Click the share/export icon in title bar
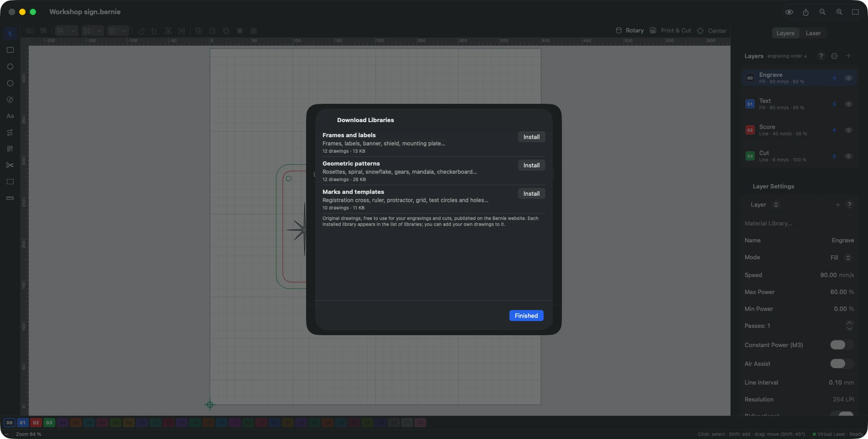This screenshot has height=439, width=868. tap(805, 12)
